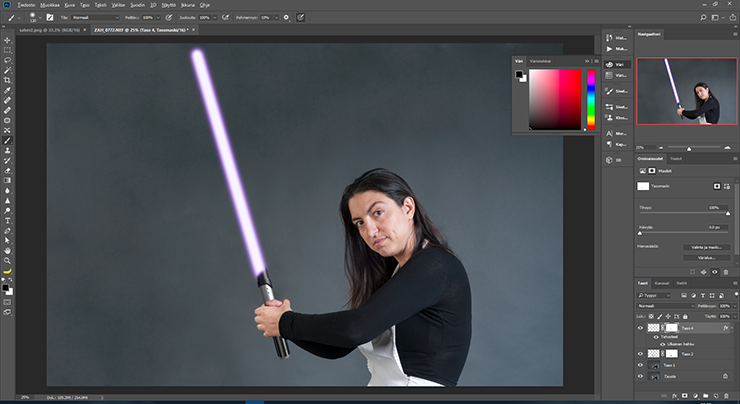Collapse the Taso 4 effects list arrow
This screenshot has width=740, height=404.
pos(732,328)
